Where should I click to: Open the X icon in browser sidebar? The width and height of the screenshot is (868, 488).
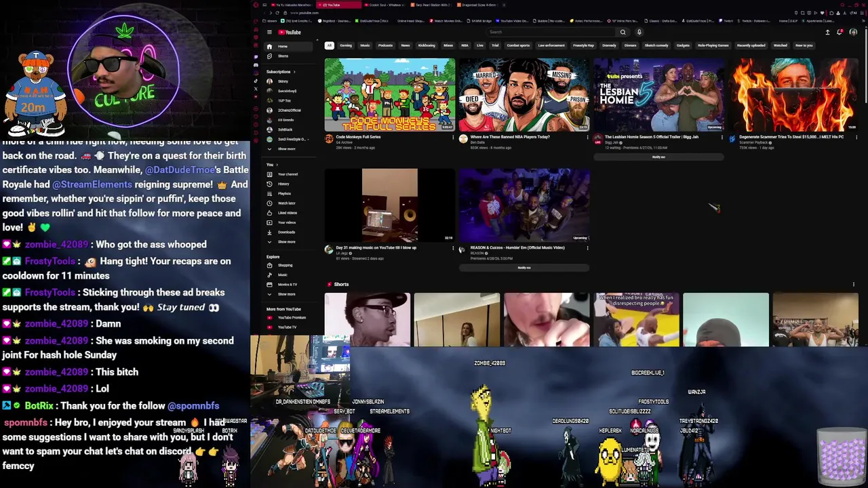pos(256,89)
